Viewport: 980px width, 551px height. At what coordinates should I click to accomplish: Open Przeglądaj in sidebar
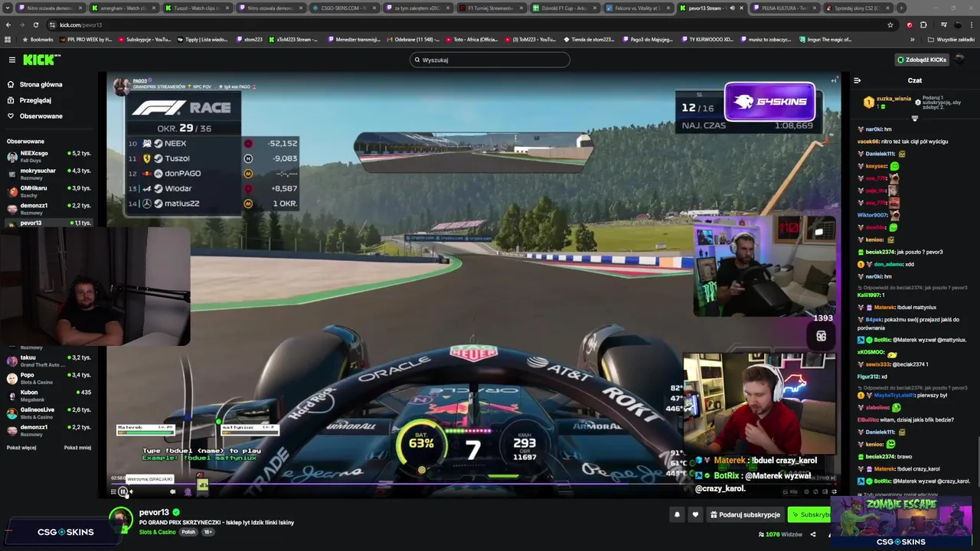click(x=35, y=100)
